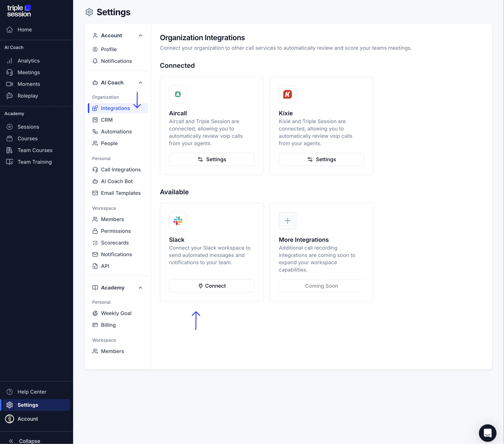Click the Team Training book icon
The height and width of the screenshot is (444, 504).
[10, 162]
